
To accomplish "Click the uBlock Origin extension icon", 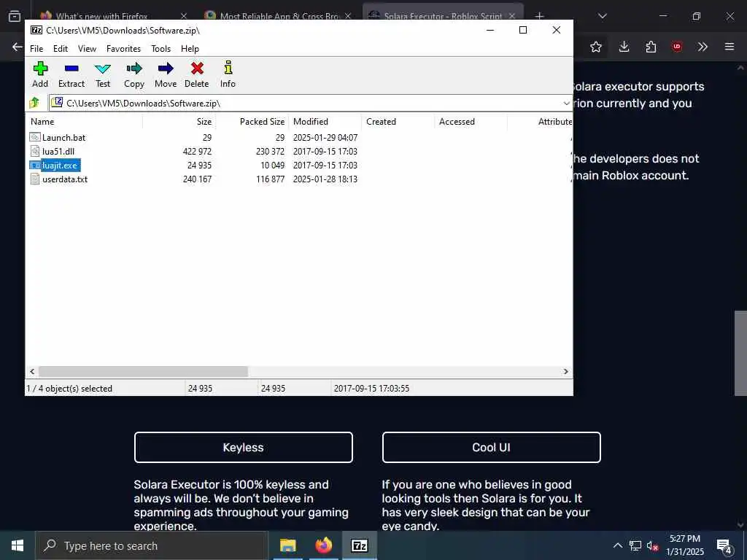I will point(677,47).
